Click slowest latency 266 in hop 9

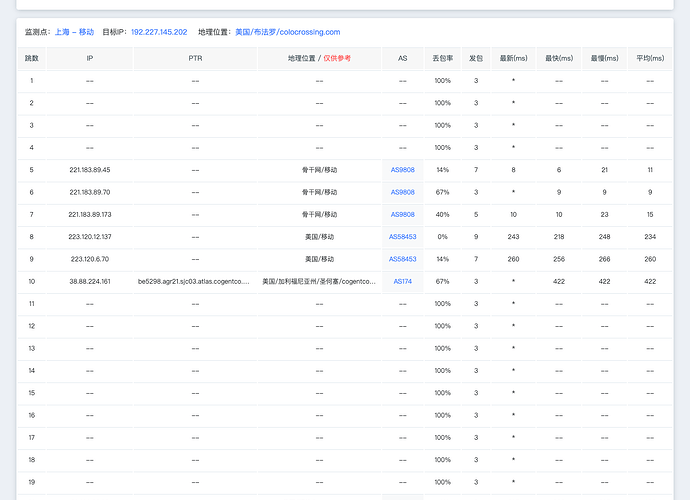(605, 259)
